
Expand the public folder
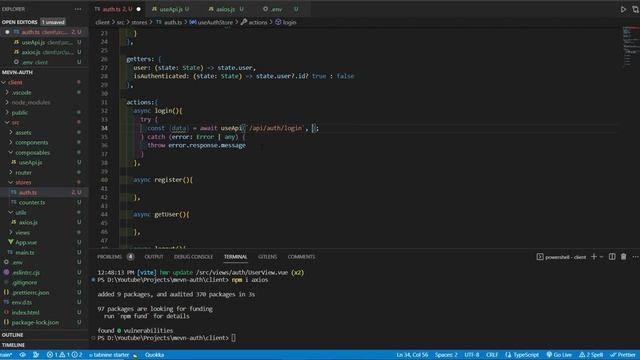[x=19, y=112]
